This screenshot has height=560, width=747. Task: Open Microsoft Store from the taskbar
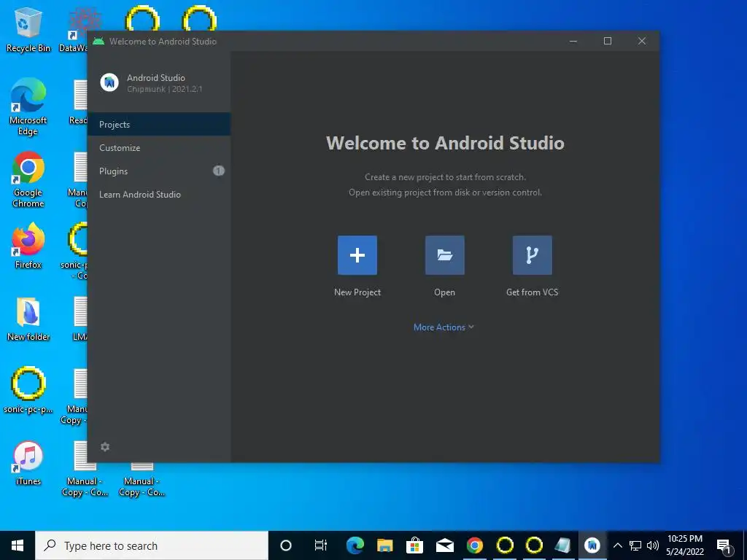point(415,545)
